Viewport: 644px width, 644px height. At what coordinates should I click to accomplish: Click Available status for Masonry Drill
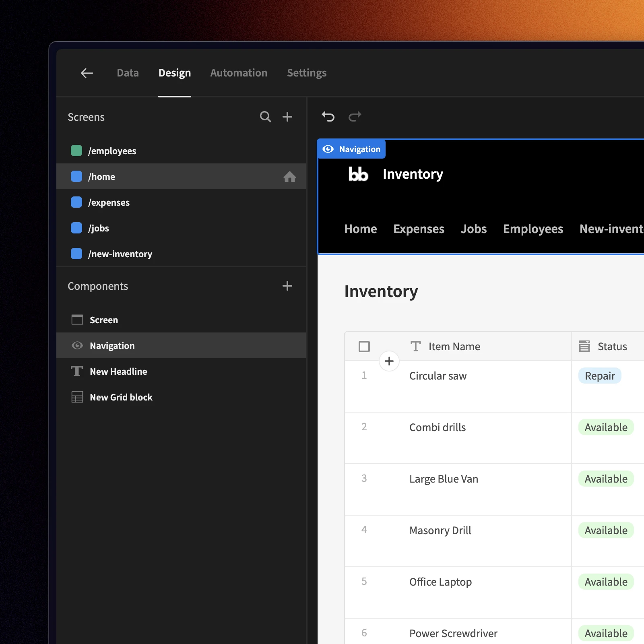coord(606,530)
